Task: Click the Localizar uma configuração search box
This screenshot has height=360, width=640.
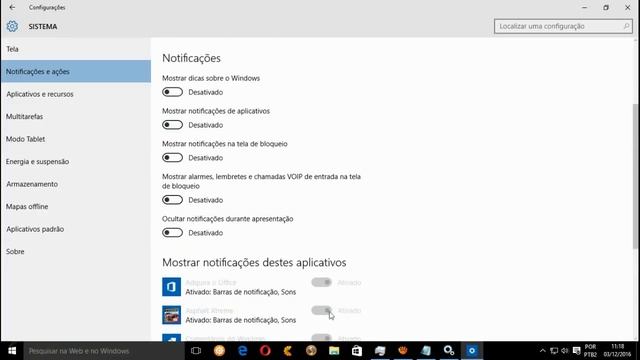Action: pyautogui.click(x=563, y=26)
